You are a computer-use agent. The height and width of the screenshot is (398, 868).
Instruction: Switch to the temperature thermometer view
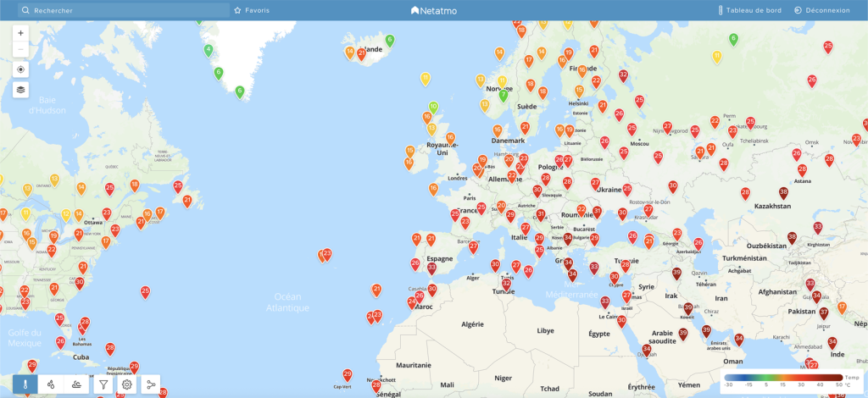tap(25, 384)
